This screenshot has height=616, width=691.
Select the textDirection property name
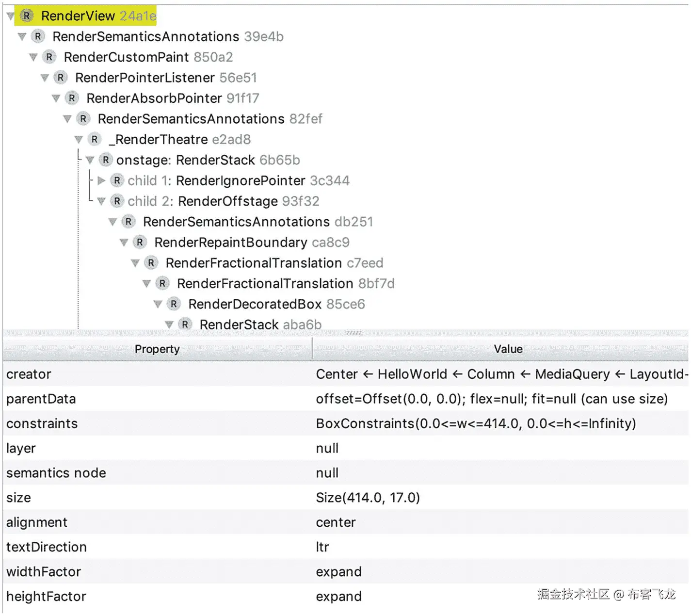[x=47, y=547]
